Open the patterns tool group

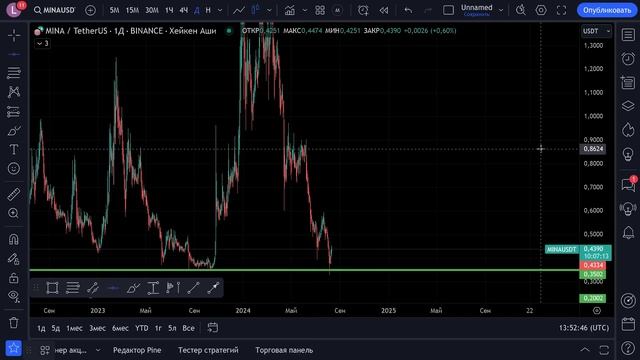point(14,92)
